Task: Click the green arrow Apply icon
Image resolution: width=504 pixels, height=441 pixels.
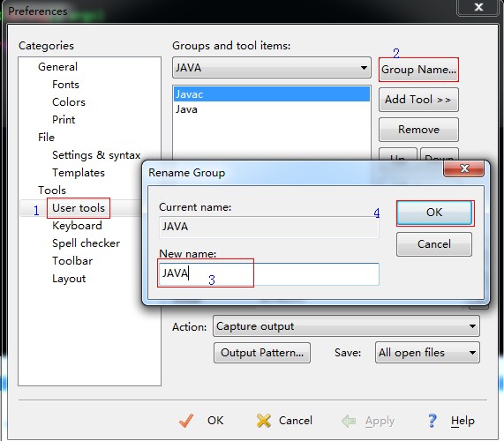Action: 349,421
